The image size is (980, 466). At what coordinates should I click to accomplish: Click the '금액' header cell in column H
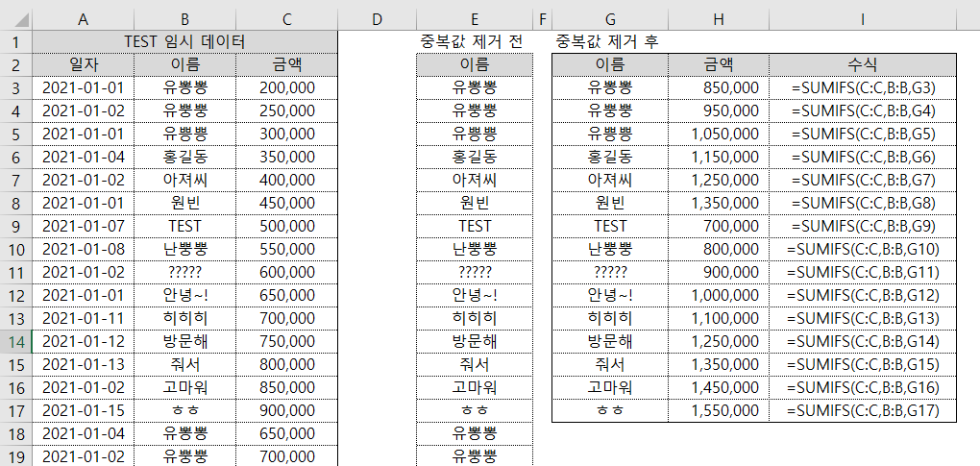[719, 64]
